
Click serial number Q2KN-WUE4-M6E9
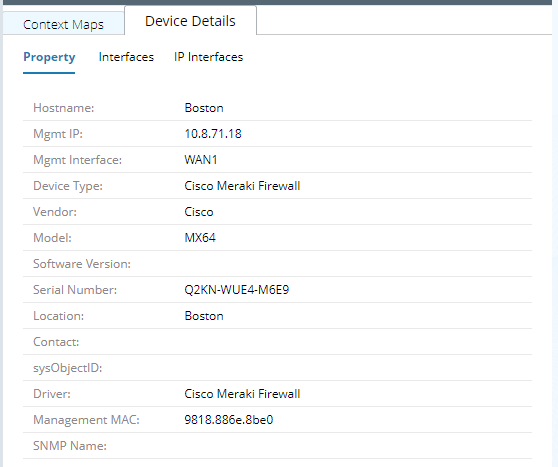coord(237,290)
